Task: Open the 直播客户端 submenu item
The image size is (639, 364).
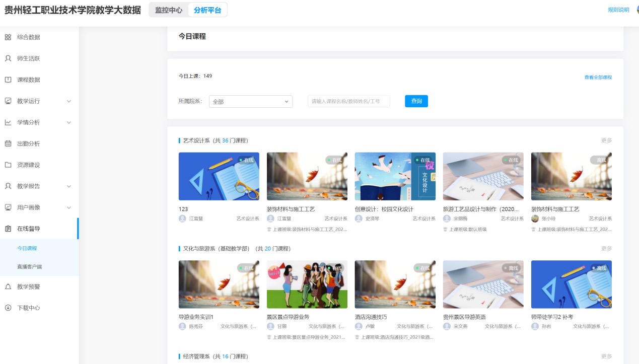Action: click(29, 266)
